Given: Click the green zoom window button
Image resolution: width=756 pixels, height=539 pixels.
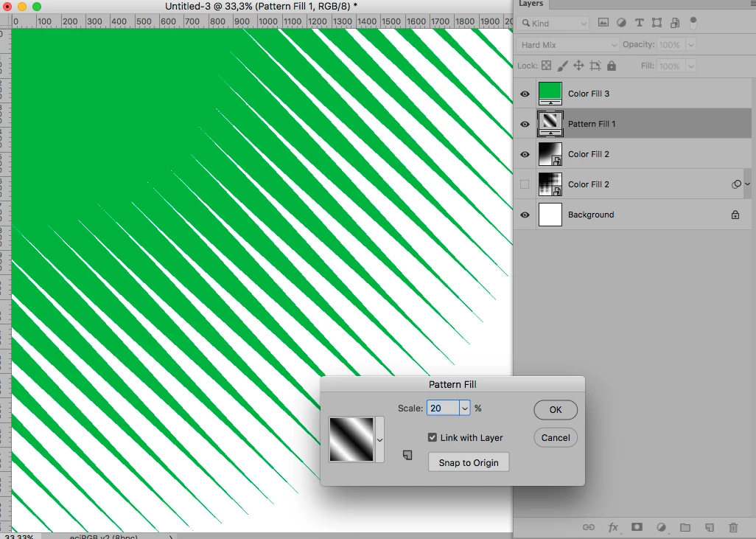Looking at the screenshot, I should click(x=37, y=7).
